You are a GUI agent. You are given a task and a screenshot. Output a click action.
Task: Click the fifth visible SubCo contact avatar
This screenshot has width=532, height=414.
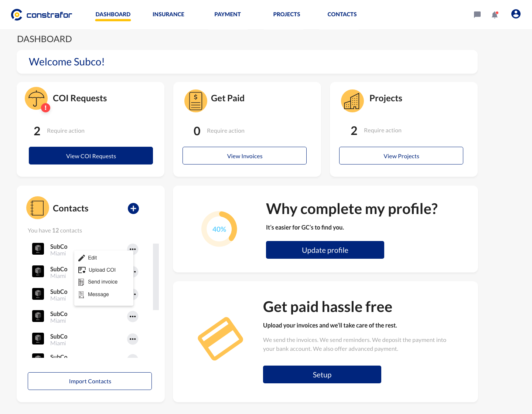click(x=38, y=339)
